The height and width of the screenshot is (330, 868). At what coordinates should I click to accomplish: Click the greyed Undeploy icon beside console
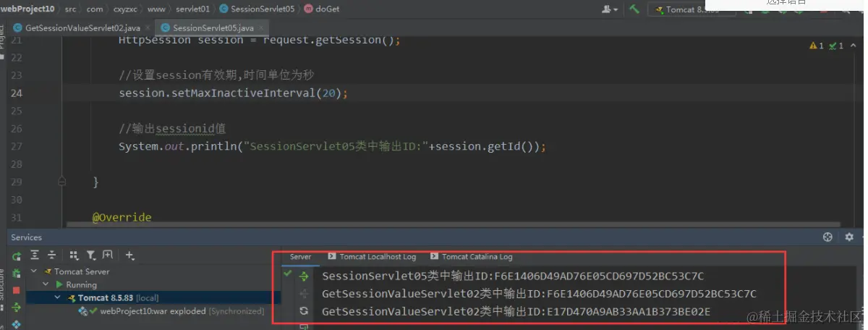tap(304, 293)
